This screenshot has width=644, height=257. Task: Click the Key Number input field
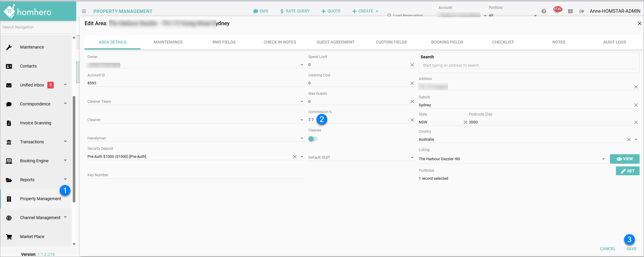[x=196, y=175]
